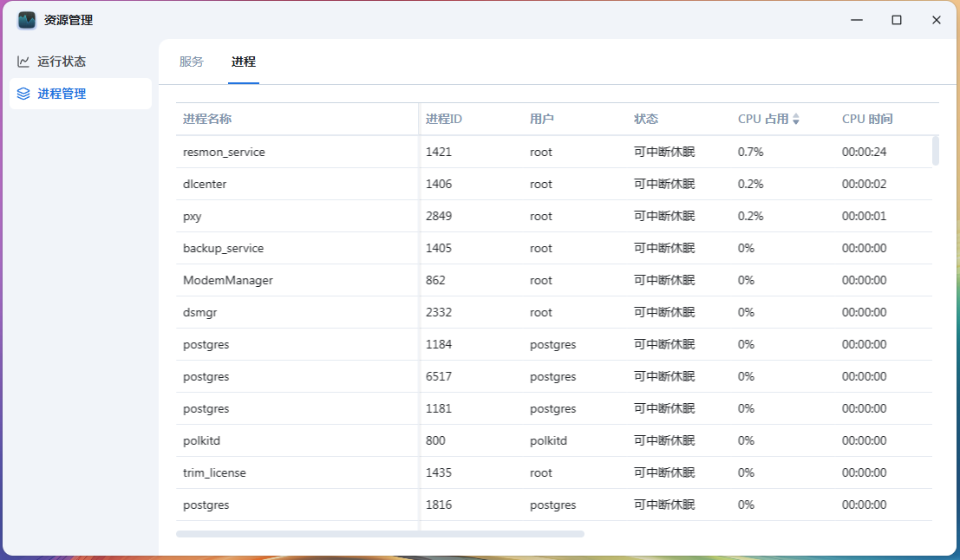Open 运行状态 in the sidebar

pyautogui.click(x=61, y=62)
